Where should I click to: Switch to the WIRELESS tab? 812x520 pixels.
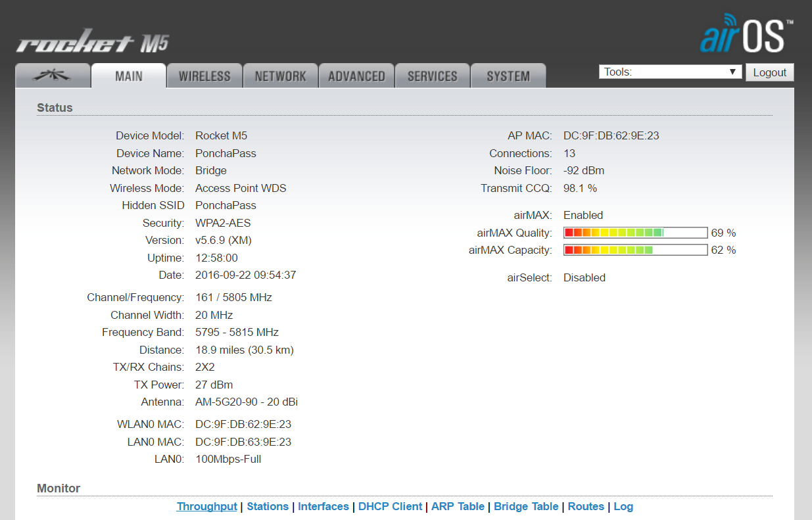pyautogui.click(x=204, y=76)
